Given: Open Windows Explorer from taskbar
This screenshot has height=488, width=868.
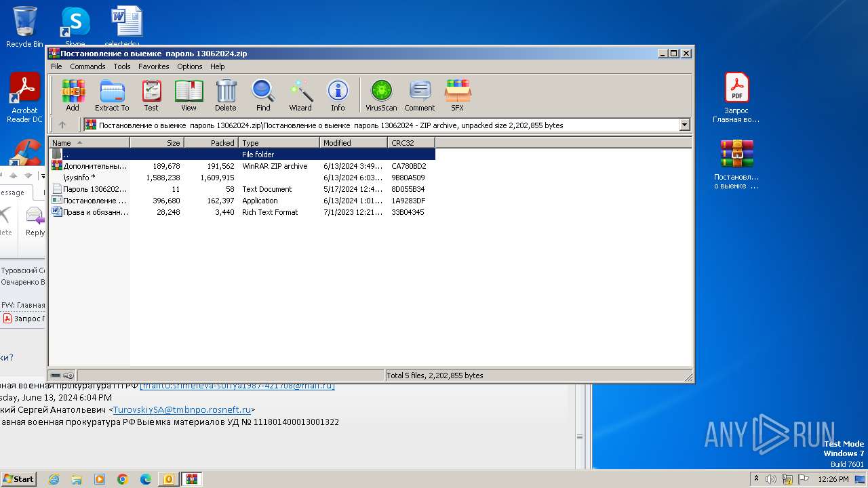Looking at the screenshot, I should [77, 479].
